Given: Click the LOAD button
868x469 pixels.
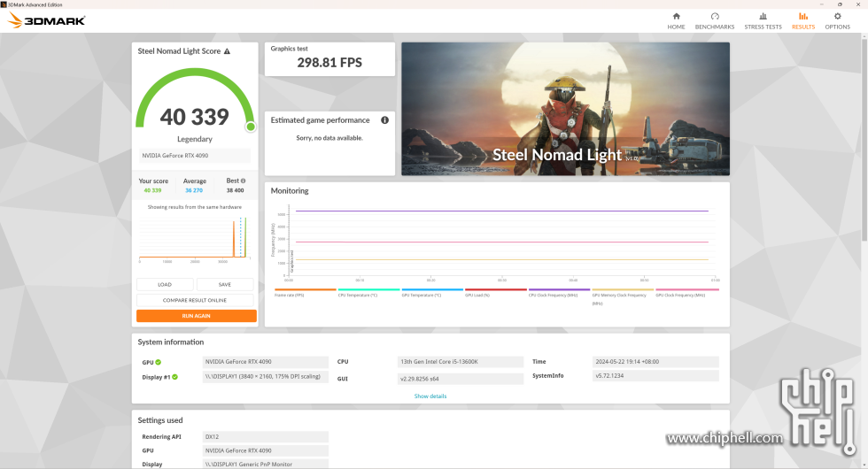Looking at the screenshot, I should (x=165, y=284).
